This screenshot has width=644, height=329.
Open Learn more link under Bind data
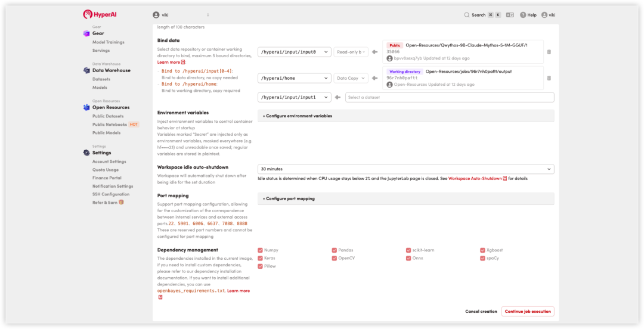point(169,62)
